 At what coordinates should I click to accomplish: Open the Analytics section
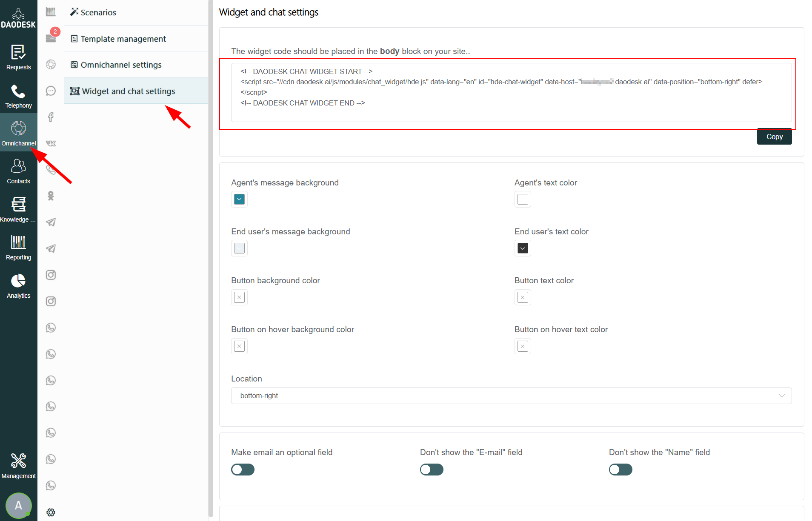point(18,286)
